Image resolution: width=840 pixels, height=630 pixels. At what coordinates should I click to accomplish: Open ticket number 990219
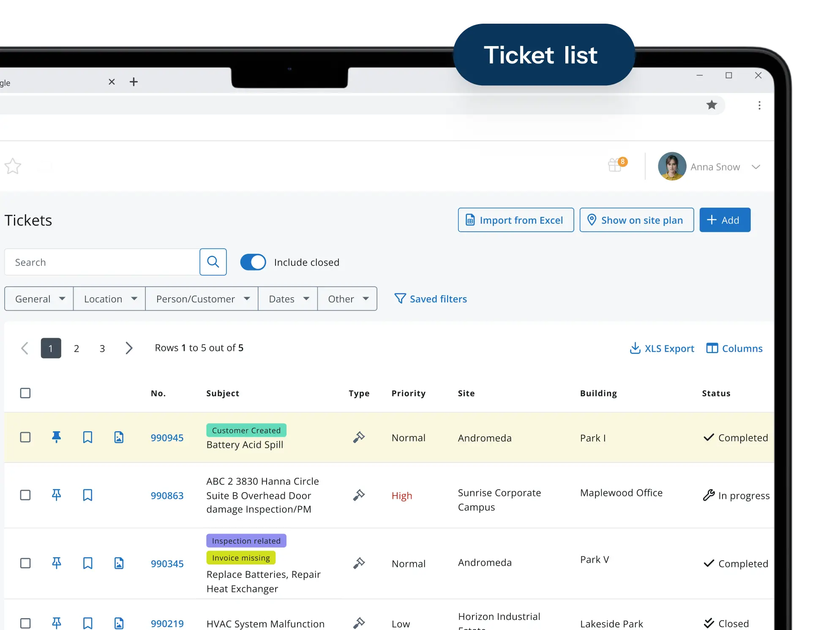click(x=167, y=624)
